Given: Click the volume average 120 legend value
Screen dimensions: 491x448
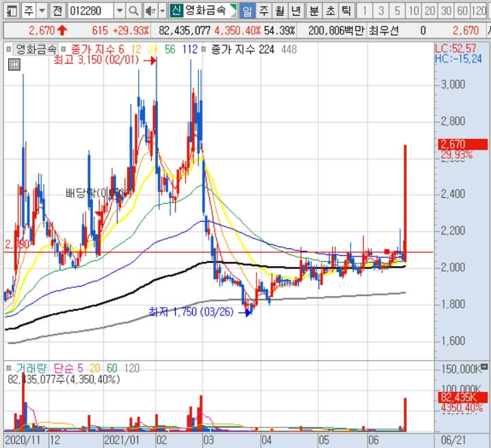Looking at the screenshot, I should tap(132, 368).
